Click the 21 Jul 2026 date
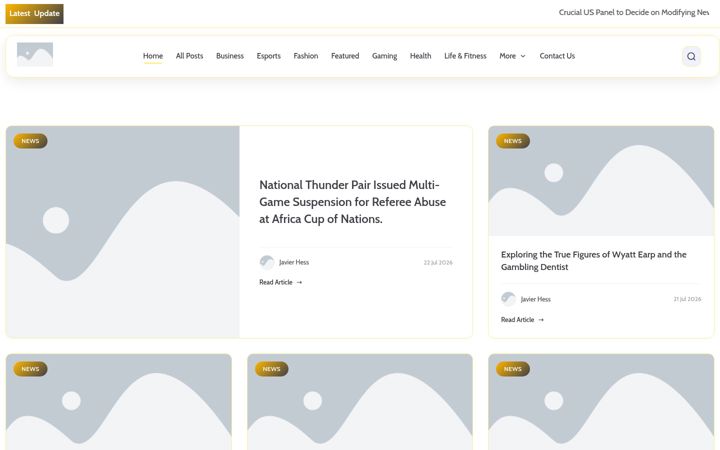The height and width of the screenshot is (450, 720). 687,299
